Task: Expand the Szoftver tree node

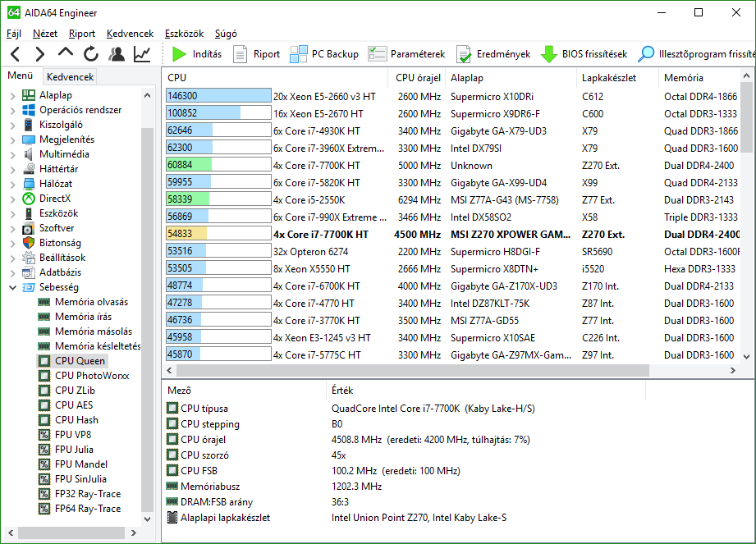Action: click(13, 228)
